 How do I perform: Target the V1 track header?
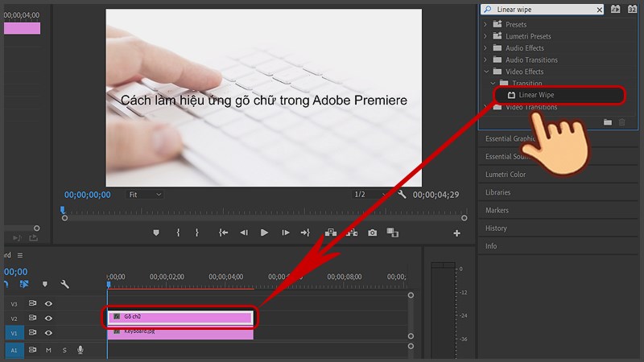click(x=14, y=333)
